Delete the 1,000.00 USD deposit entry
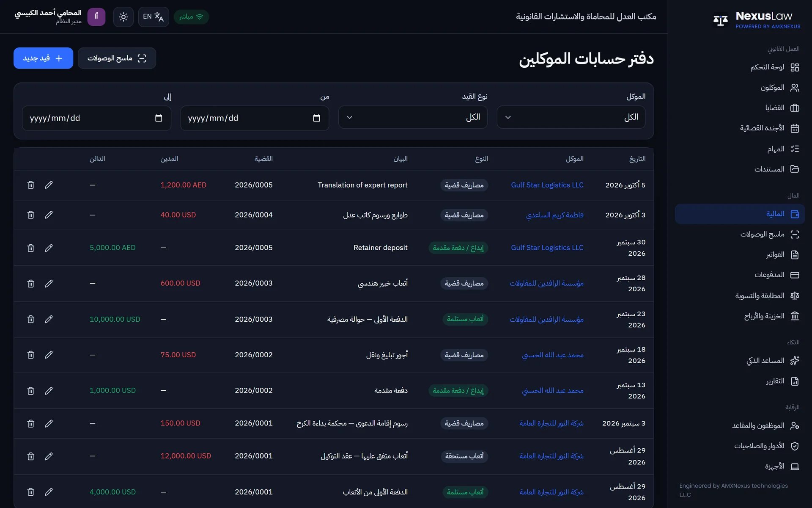 click(30, 391)
